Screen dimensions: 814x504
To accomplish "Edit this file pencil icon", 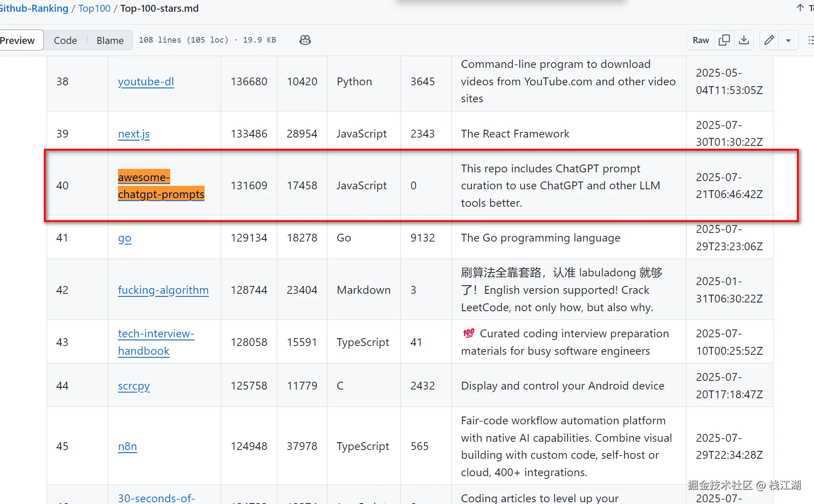I will pos(769,40).
